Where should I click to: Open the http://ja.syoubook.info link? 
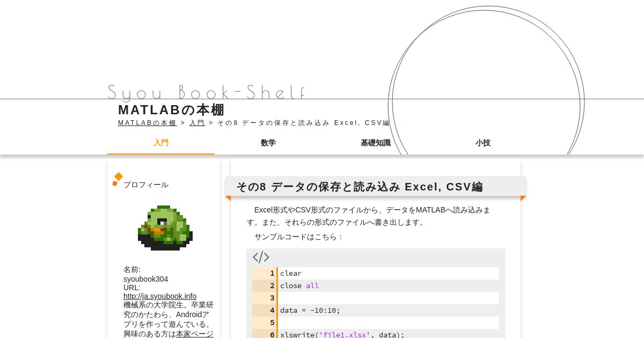pyautogui.click(x=160, y=296)
